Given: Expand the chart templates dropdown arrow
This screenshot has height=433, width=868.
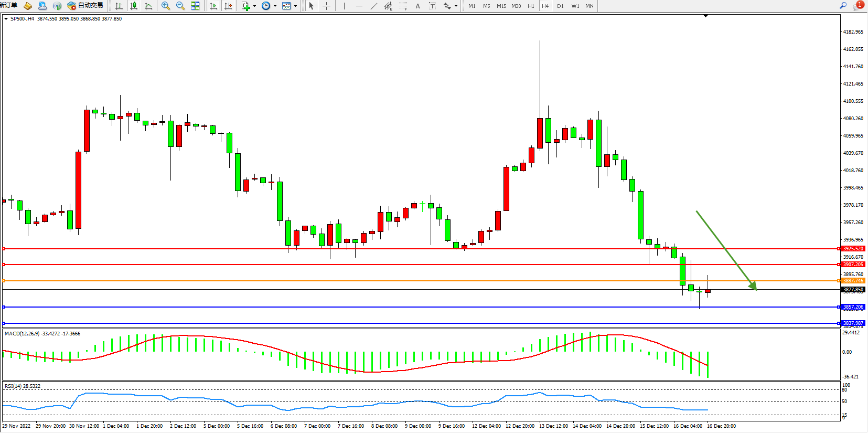Looking at the screenshot, I should 295,6.
